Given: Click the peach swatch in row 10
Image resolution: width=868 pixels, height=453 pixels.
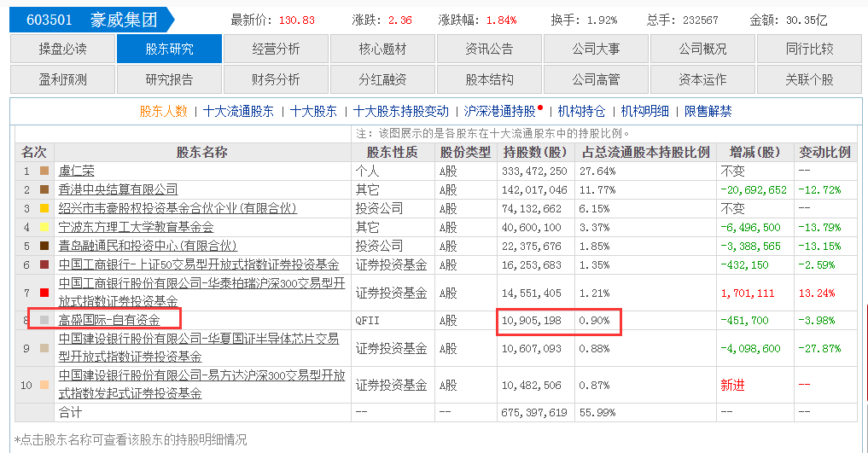Looking at the screenshot, I should pyautogui.click(x=44, y=385).
